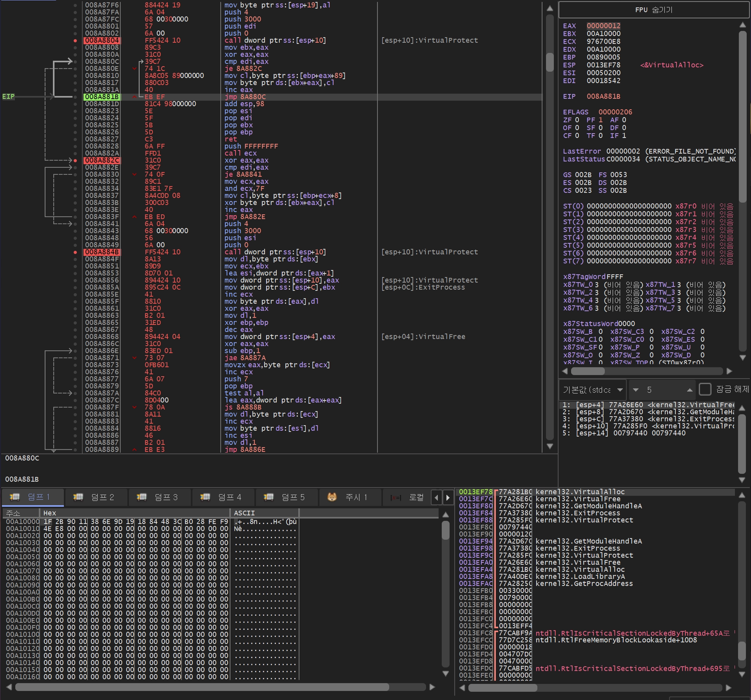The height and width of the screenshot is (700, 751).
Task: Increase the argument count with the up arrow
Action: [x=689, y=390]
